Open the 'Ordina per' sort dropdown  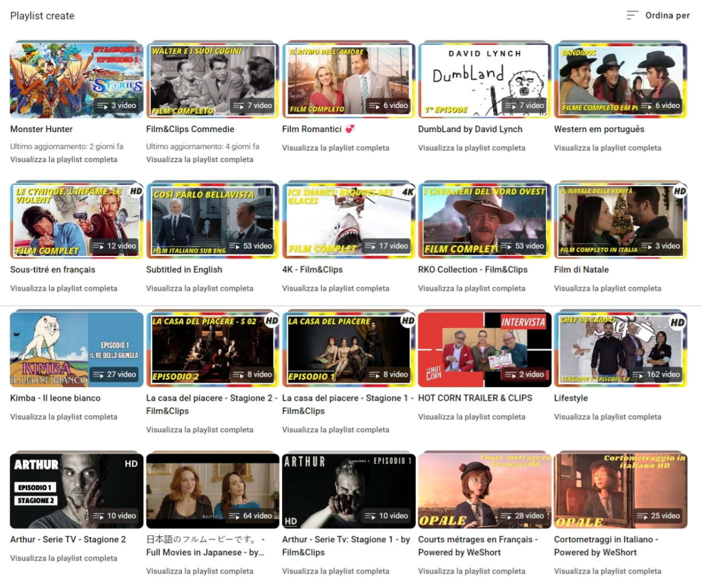pyautogui.click(x=658, y=16)
